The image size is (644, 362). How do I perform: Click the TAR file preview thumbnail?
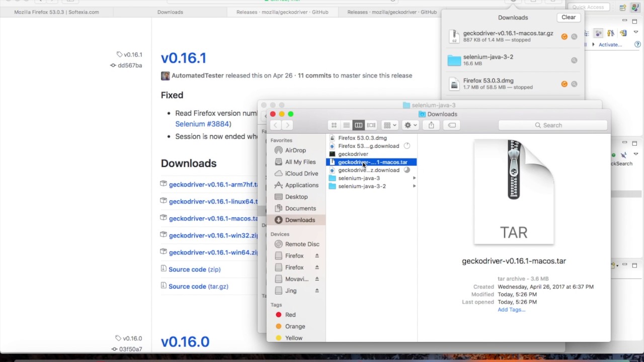(514, 192)
